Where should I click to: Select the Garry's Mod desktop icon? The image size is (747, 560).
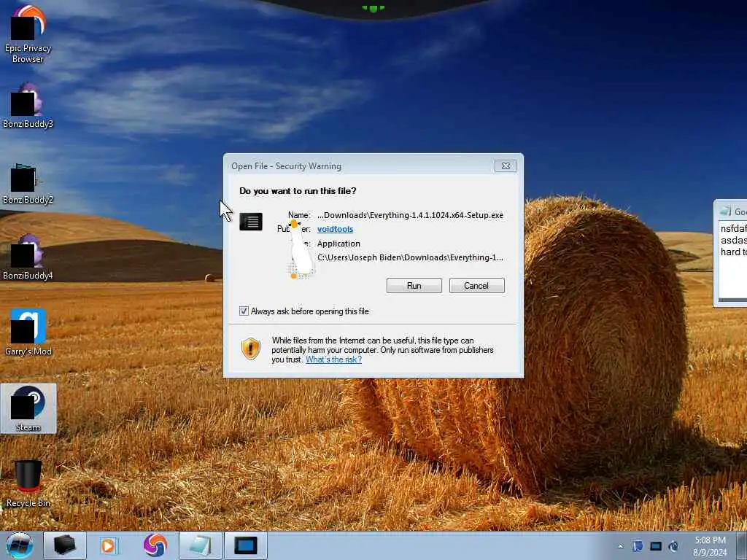(x=28, y=332)
